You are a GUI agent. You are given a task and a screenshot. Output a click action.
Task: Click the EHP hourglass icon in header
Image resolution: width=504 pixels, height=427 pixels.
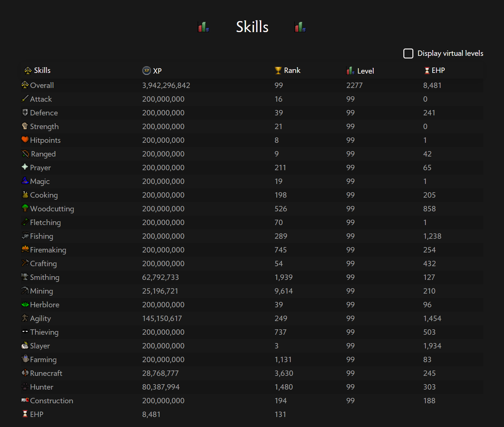(427, 71)
